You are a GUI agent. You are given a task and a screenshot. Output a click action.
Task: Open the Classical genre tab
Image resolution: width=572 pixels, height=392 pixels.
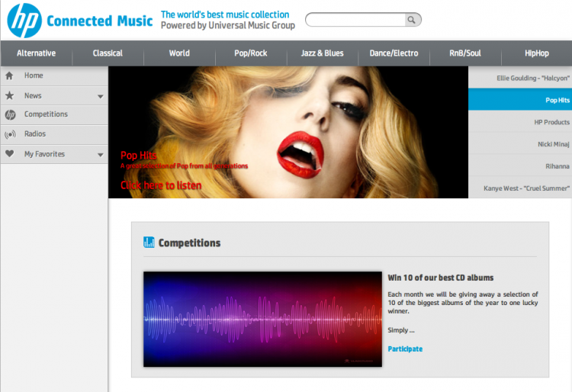pyautogui.click(x=108, y=53)
